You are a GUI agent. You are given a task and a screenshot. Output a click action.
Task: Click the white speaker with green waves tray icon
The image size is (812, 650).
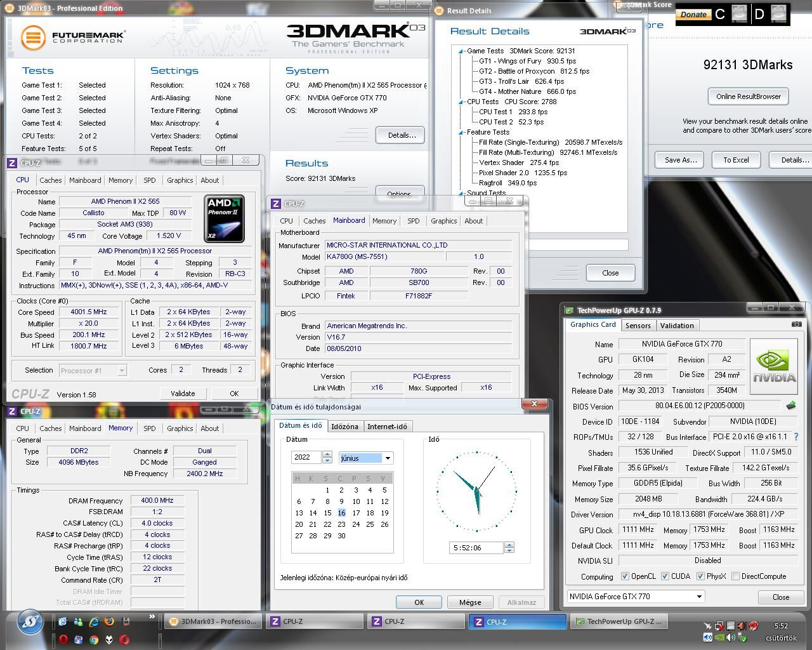click(x=731, y=637)
